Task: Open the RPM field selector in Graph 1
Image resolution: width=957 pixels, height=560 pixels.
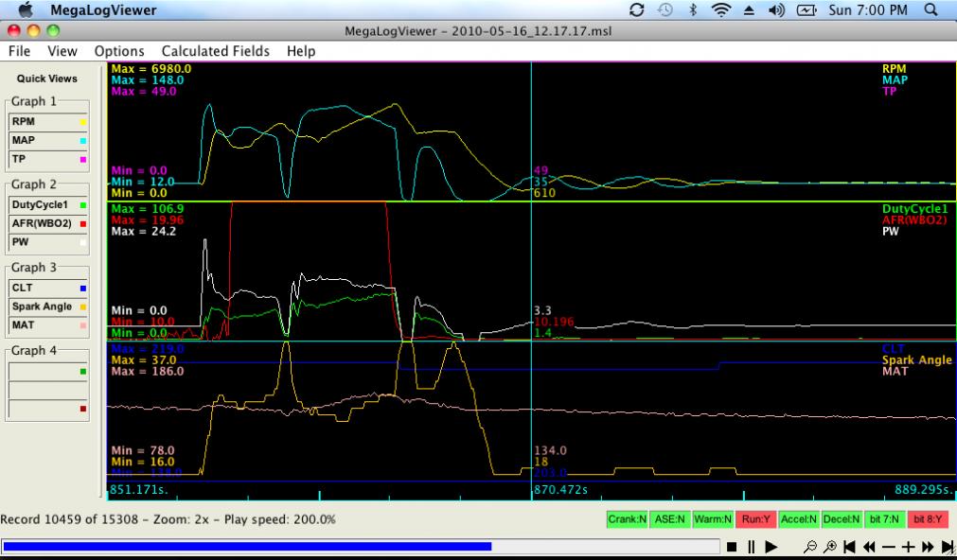Action: click(x=48, y=121)
